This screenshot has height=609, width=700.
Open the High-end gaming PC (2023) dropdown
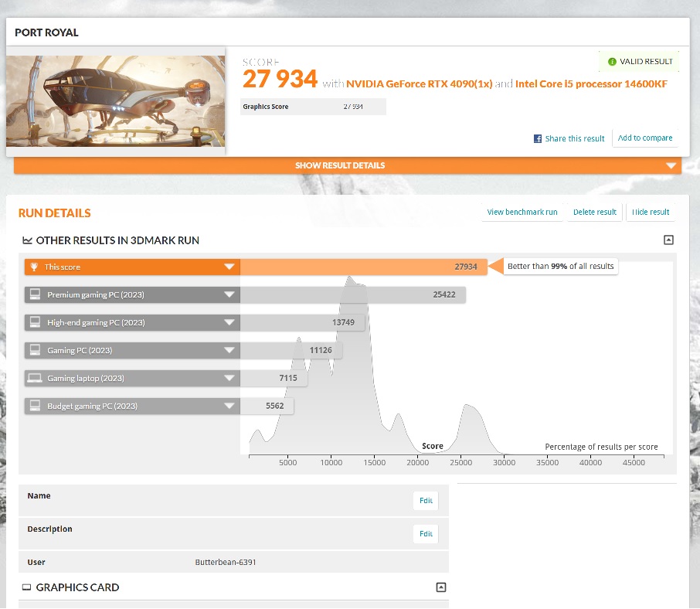[229, 323]
